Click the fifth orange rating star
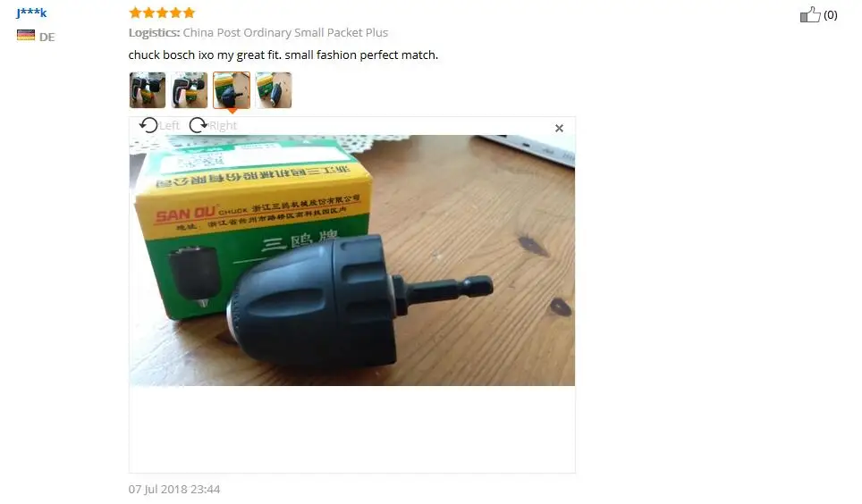 coord(189,13)
